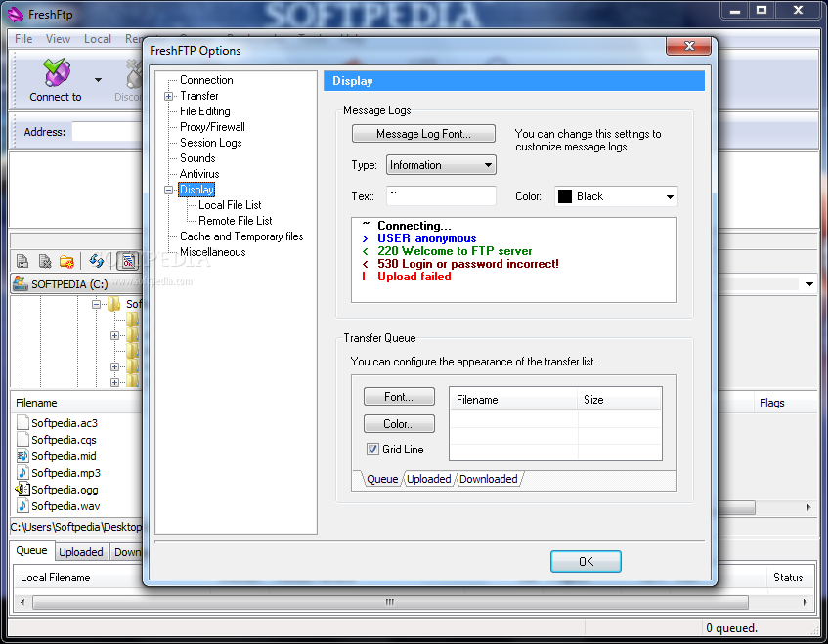Select Sounds in options tree
The image size is (828, 644).
pos(197,158)
